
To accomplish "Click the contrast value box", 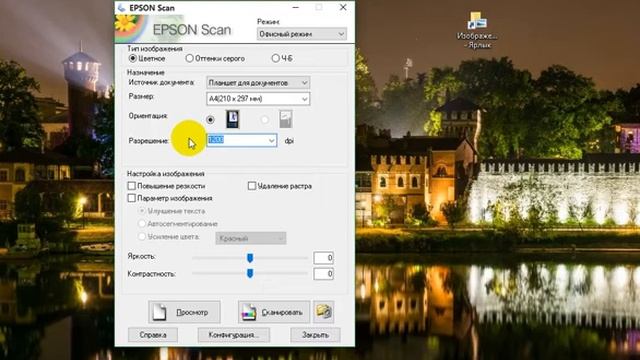I will point(324,274).
